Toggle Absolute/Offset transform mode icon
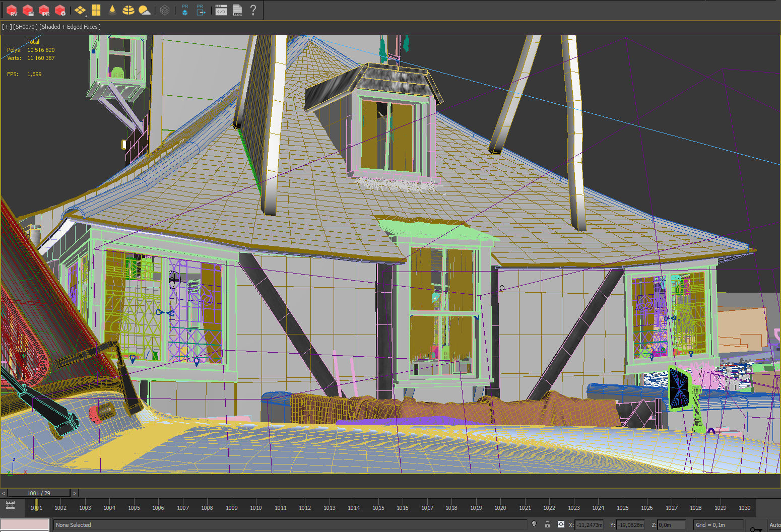Image resolution: width=781 pixels, height=532 pixels. (561, 524)
